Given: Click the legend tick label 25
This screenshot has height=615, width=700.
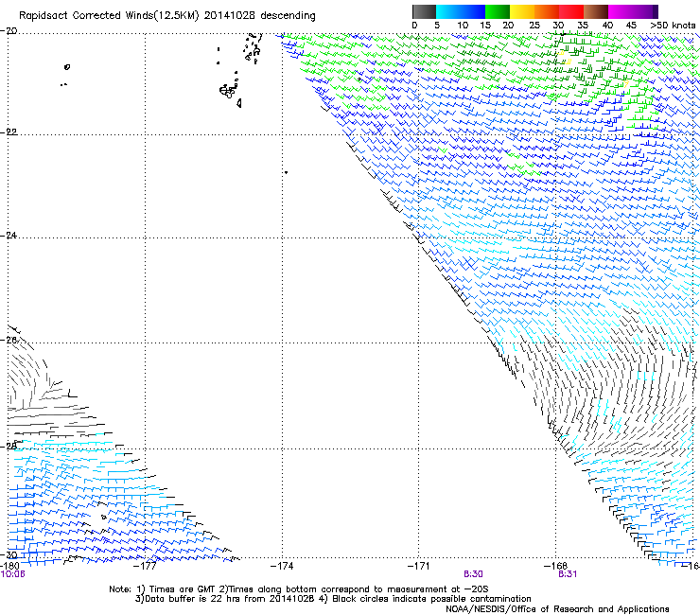Looking at the screenshot, I should click(534, 26).
